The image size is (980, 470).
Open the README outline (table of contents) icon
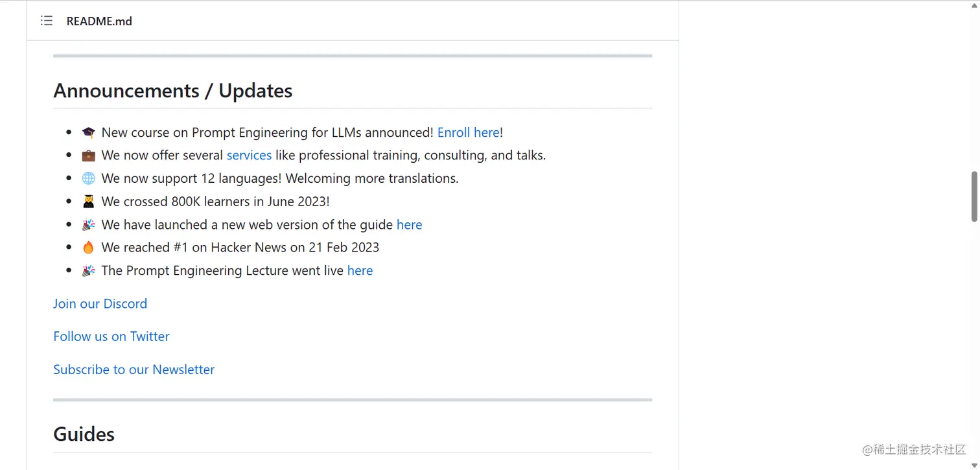click(x=47, y=21)
